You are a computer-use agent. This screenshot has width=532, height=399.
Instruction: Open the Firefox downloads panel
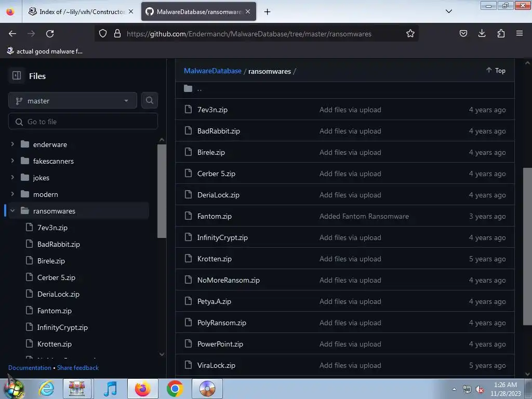click(x=482, y=33)
